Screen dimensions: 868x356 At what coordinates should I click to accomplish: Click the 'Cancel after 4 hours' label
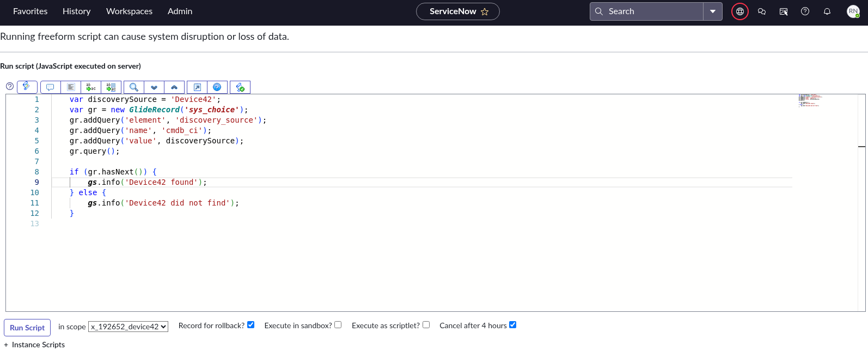tap(473, 325)
